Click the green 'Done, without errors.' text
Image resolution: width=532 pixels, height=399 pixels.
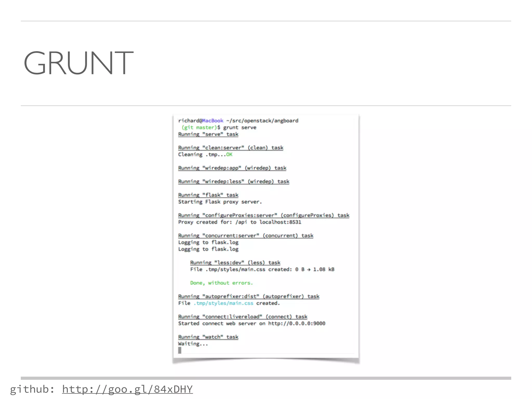[222, 283]
